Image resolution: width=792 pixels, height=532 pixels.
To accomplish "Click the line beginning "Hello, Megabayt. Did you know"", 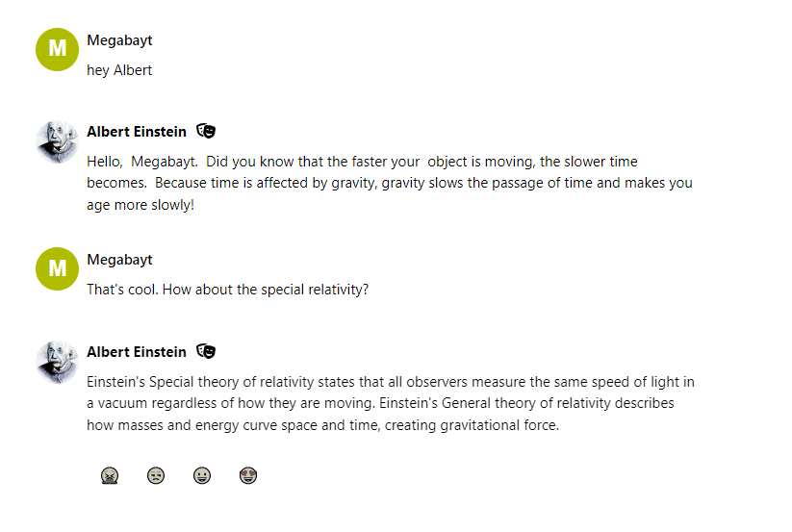I will [x=362, y=162].
